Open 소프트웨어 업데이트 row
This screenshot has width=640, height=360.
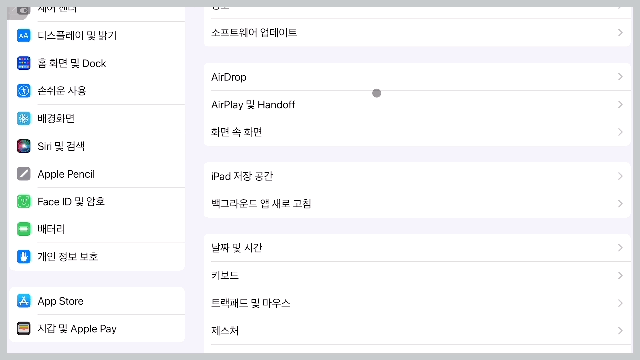(x=418, y=32)
